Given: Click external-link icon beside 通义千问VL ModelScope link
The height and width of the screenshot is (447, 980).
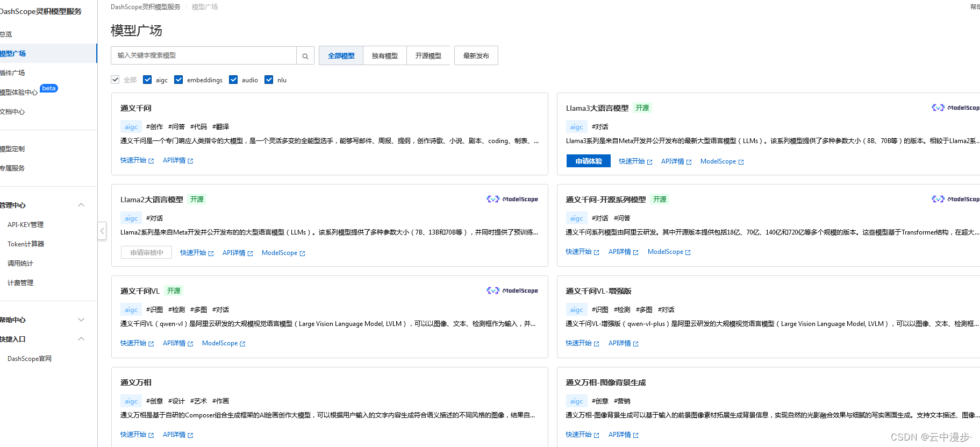Looking at the screenshot, I should [242, 344].
